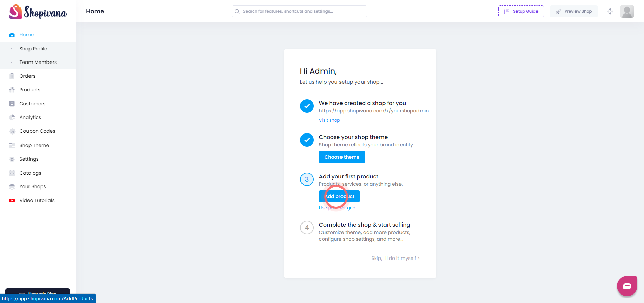The width and height of the screenshot is (644, 303).
Task: Click the Customers person icon
Action: click(12, 104)
